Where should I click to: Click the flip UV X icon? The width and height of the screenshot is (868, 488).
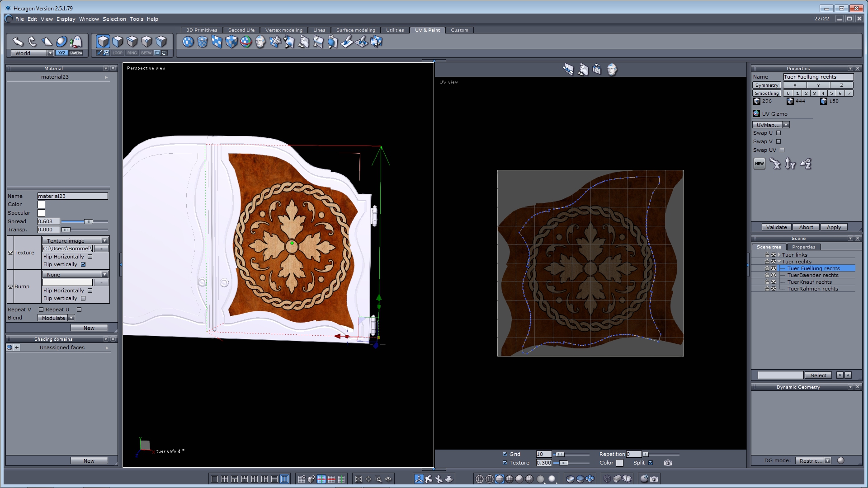(x=775, y=164)
